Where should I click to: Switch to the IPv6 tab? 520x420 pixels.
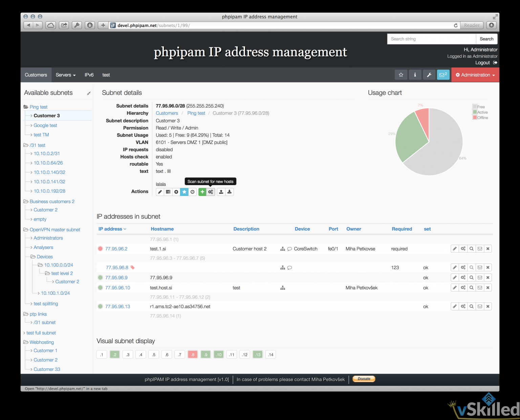[x=89, y=75]
